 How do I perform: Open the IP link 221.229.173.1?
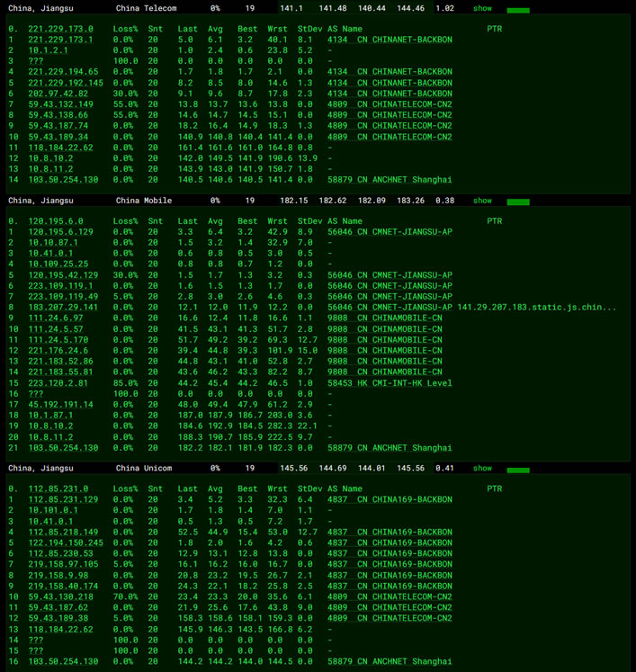point(60,40)
